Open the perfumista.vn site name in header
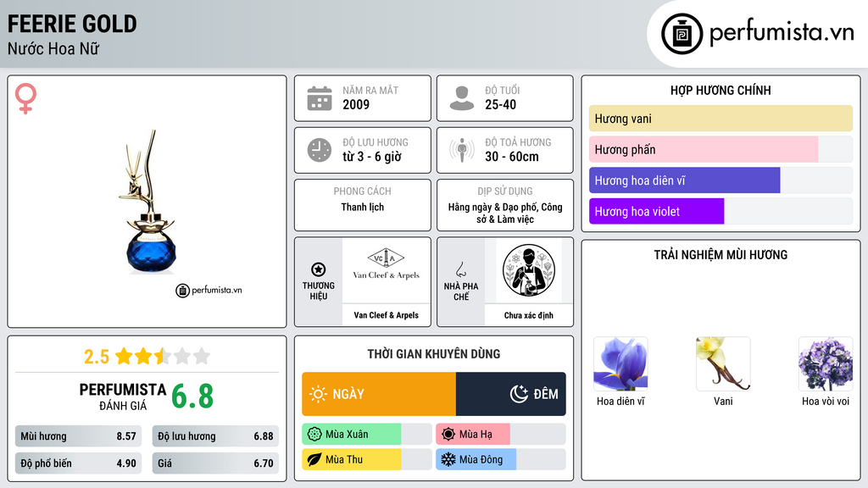 (x=782, y=33)
